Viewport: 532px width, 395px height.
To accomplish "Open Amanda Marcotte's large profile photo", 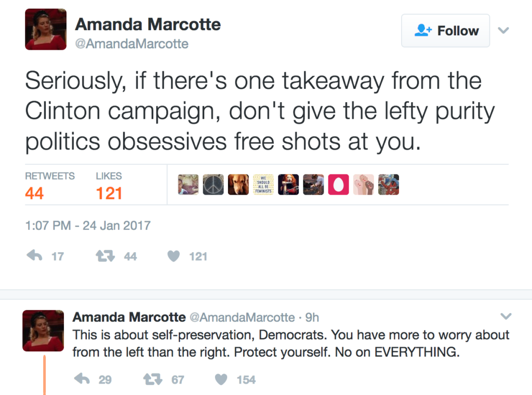I will tap(46, 30).
